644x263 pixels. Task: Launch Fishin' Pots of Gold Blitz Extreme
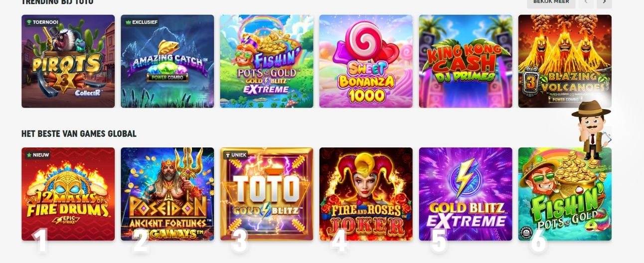pyautogui.click(x=267, y=61)
